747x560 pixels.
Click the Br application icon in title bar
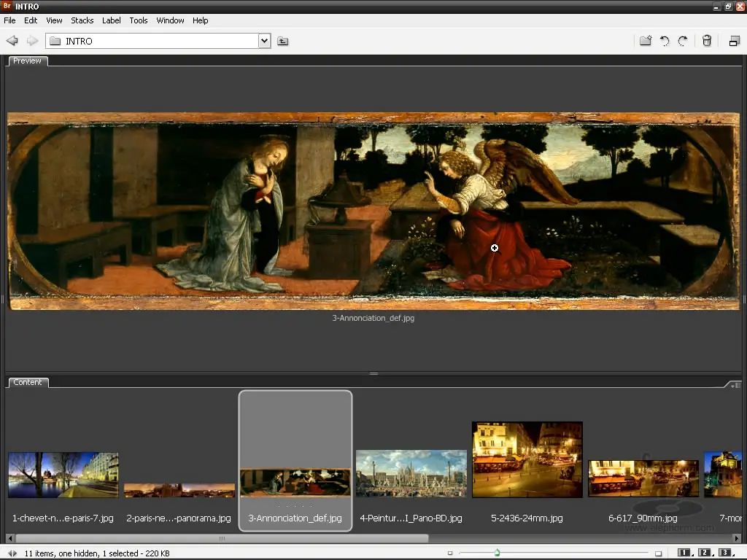[7, 6]
